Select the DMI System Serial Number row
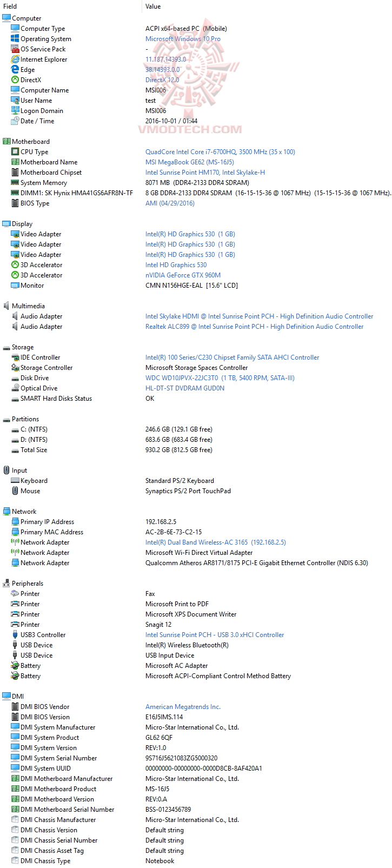The height and width of the screenshot is (868, 392). point(196,758)
